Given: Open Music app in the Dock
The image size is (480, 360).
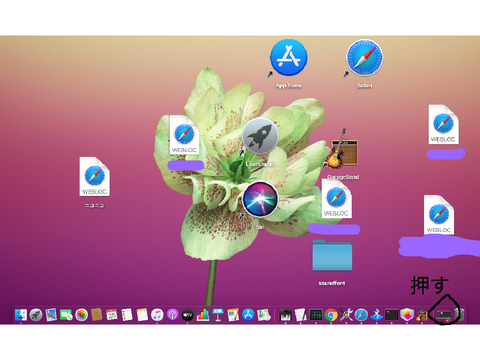Looking at the screenshot, I should point(157,315).
